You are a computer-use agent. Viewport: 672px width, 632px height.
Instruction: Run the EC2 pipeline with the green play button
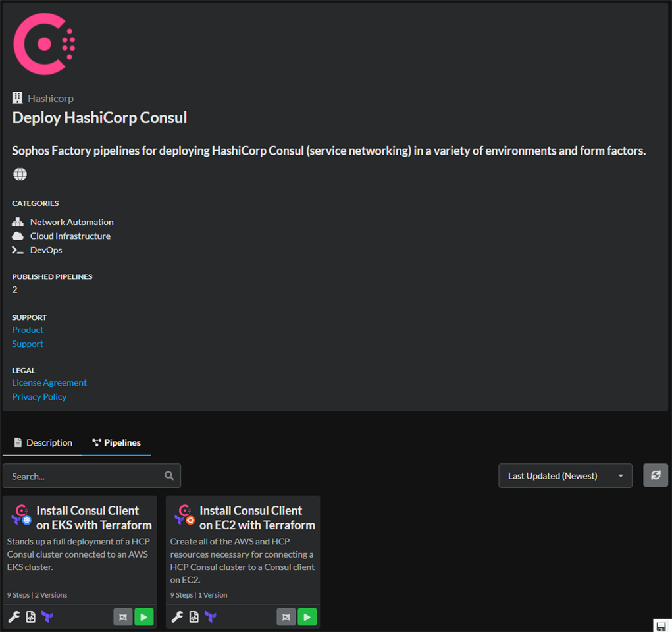(307, 617)
